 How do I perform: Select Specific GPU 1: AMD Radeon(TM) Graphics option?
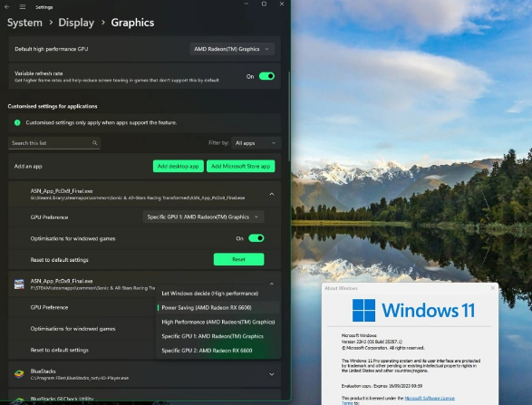218,336
